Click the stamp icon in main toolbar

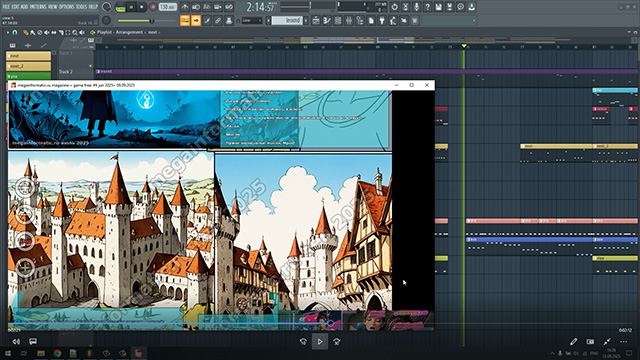click(229, 20)
